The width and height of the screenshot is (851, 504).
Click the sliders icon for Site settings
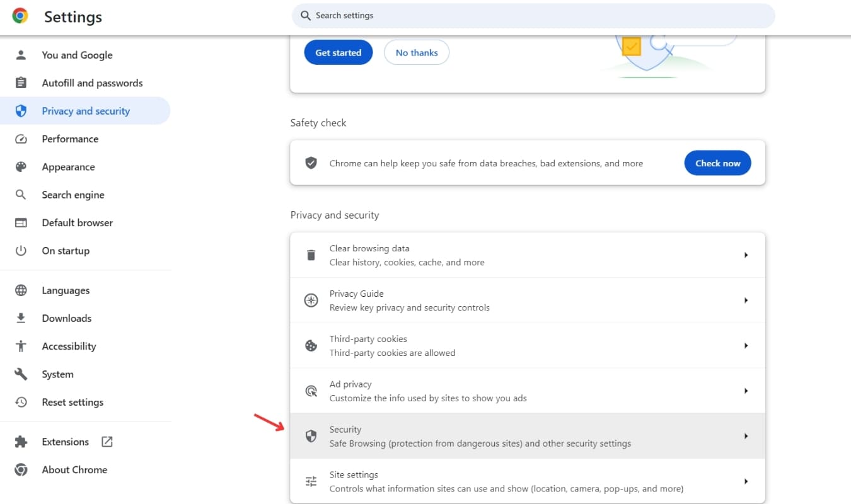[x=311, y=482]
